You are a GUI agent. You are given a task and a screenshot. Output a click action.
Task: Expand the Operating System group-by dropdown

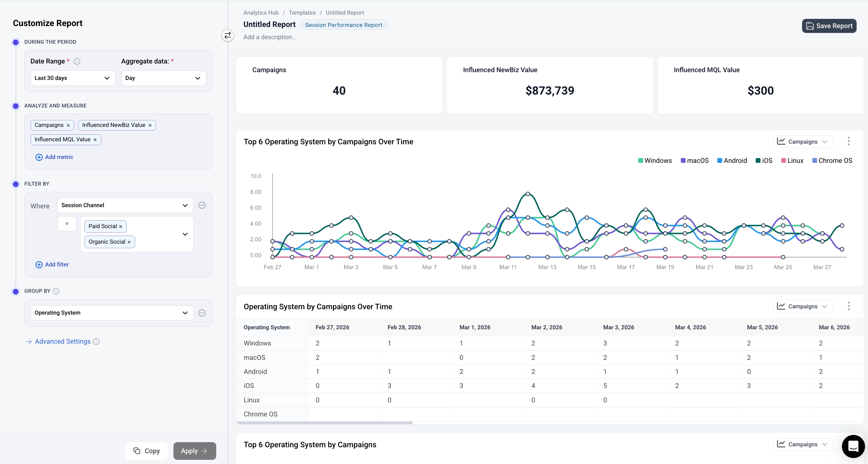tap(112, 313)
